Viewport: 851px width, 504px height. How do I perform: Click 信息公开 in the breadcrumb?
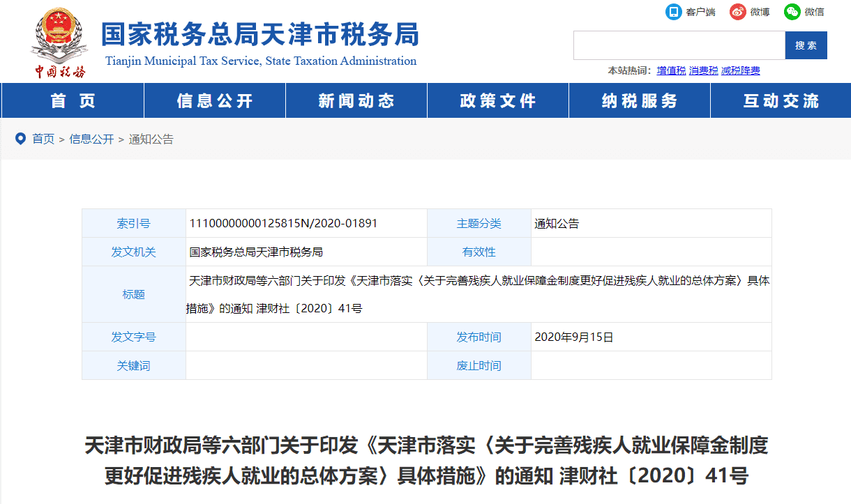pyautogui.click(x=91, y=139)
